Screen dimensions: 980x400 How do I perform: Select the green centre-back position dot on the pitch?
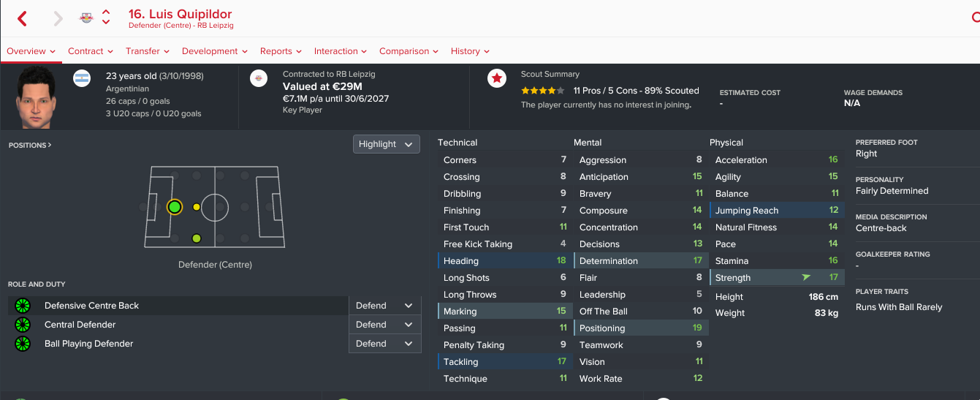pyautogui.click(x=174, y=207)
